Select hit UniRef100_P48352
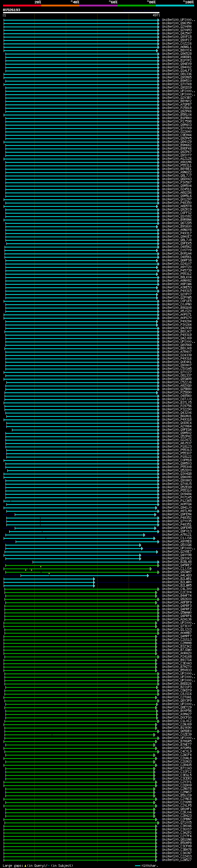Viewport: 197px width, 868px height. [x=176, y=518]
